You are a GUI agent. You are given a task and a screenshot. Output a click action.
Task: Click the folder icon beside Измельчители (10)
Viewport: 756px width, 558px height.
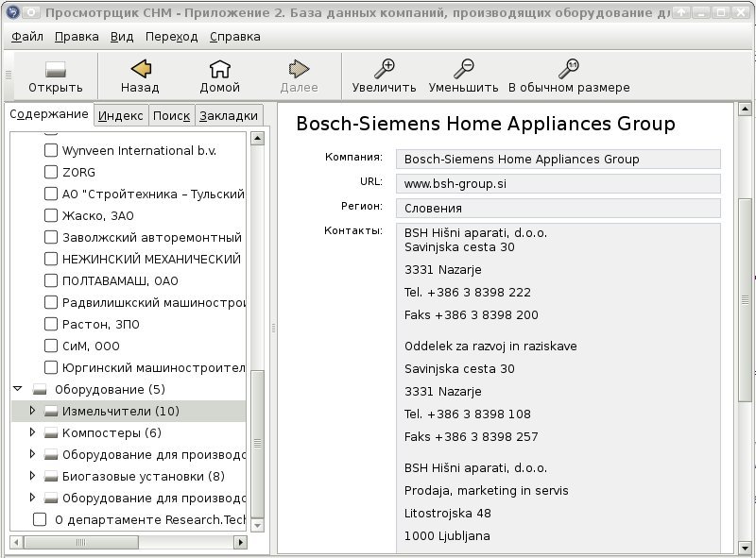[x=51, y=411]
